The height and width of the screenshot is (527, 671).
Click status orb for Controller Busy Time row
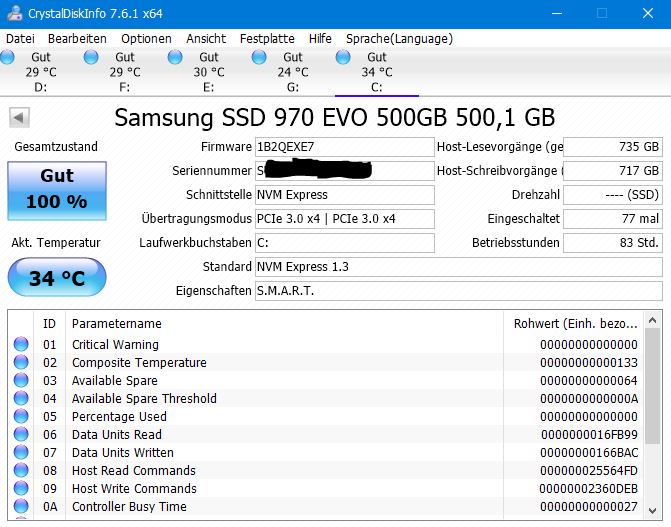tap(21, 506)
